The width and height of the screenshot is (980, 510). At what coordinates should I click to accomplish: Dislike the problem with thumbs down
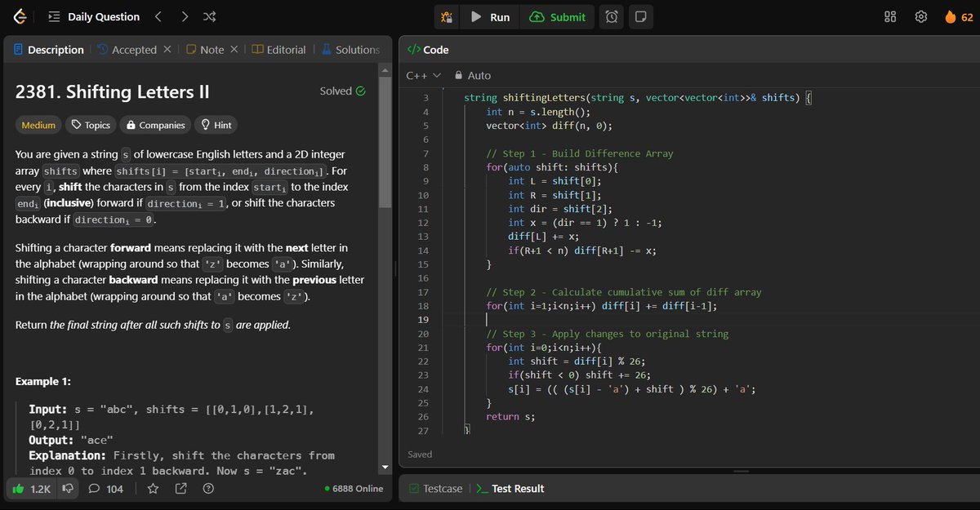(x=69, y=489)
